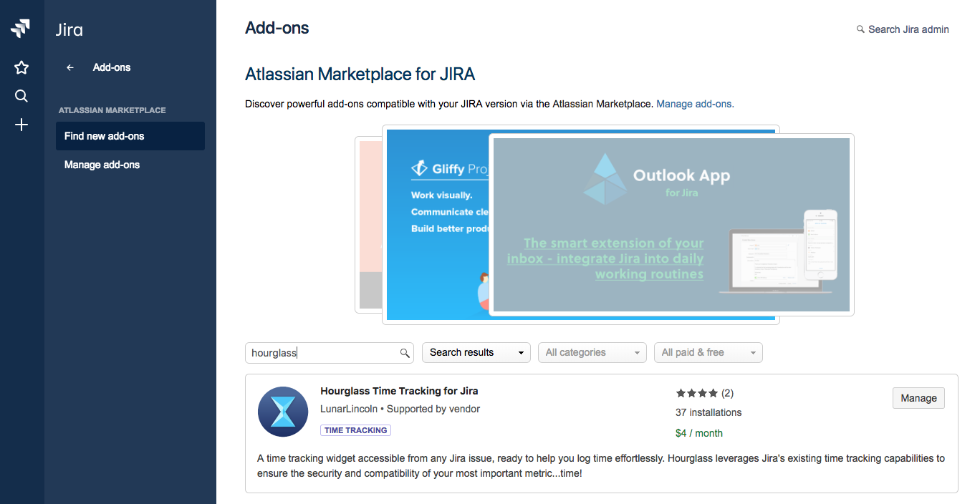
Task: Click the LunarLincoln vendor line
Action: [x=400, y=409]
